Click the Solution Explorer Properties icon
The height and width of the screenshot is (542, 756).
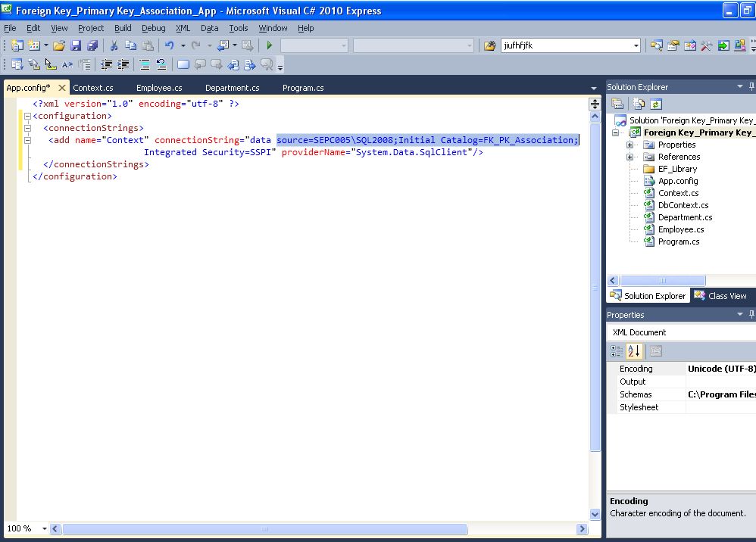tap(617, 104)
